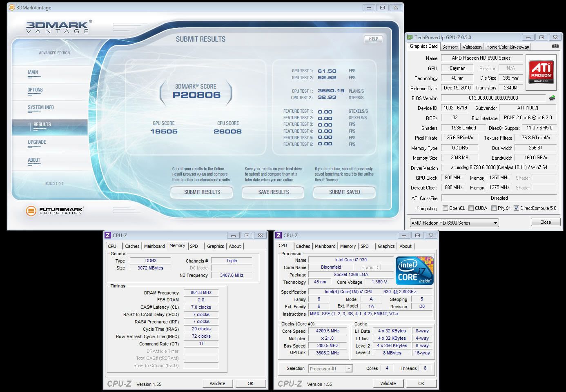Image resolution: width=566 pixels, height=392 pixels.
Task: Open About in 3DMark Vantage sidebar
Action: [34, 160]
